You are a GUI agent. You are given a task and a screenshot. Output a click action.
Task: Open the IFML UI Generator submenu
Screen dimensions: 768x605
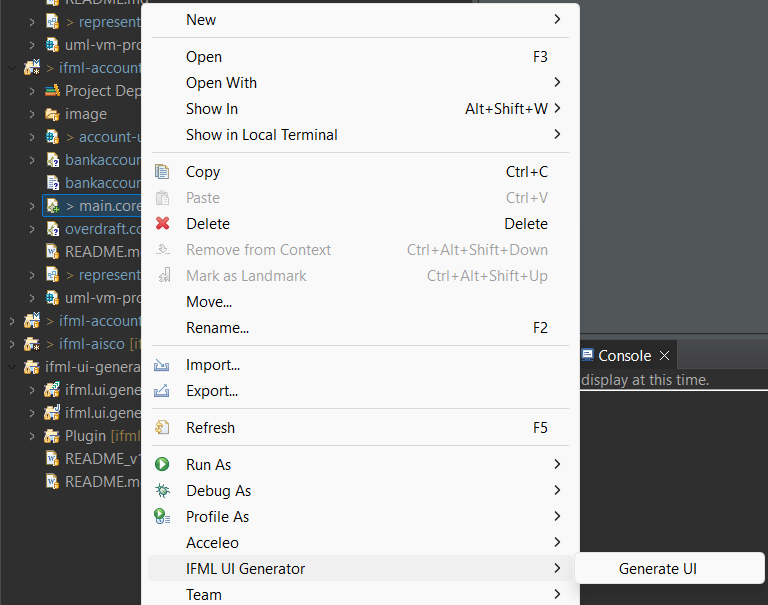pyautogui.click(x=360, y=568)
